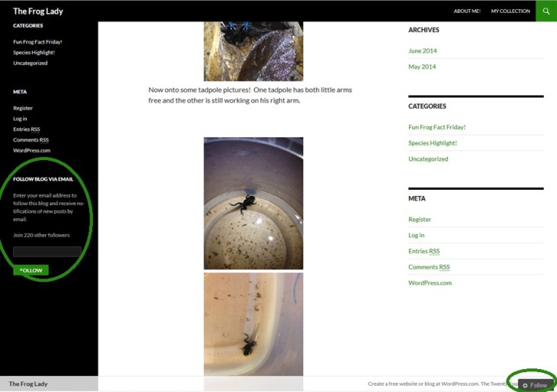The width and height of the screenshot is (557, 392).
Task: Open Species Highlight! in left black sidebar
Action: (34, 53)
